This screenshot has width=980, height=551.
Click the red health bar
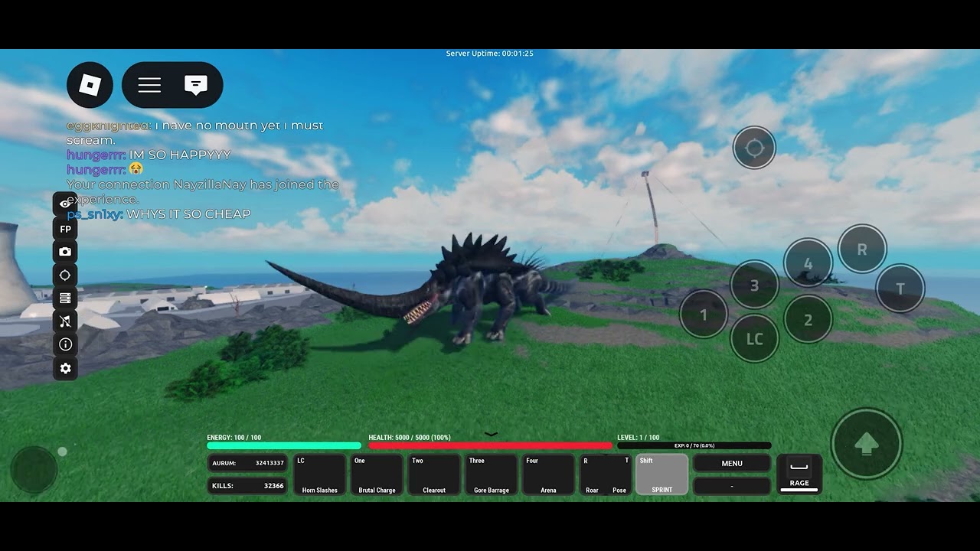490,445
